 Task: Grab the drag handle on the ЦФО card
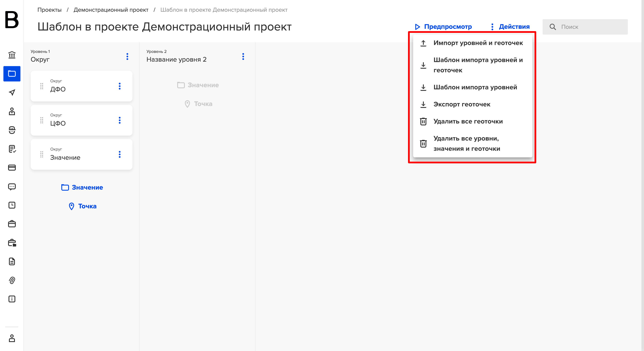(x=42, y=120)
